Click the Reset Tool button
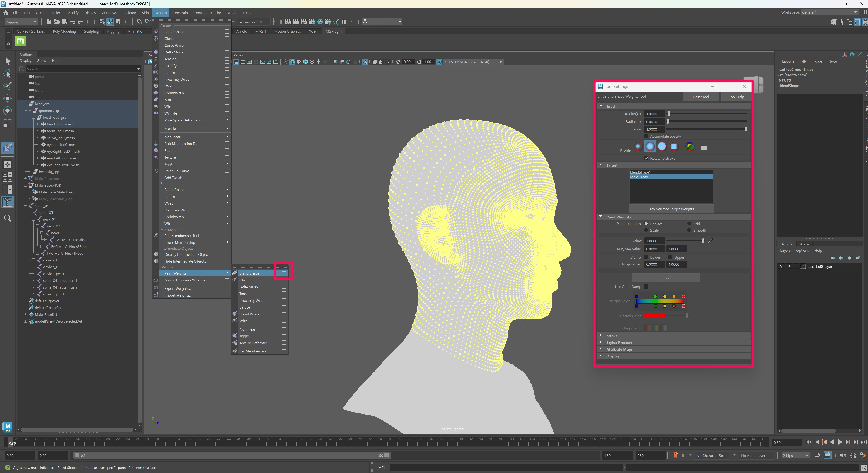Screen dimensions: 868x473 click(701, 97)
